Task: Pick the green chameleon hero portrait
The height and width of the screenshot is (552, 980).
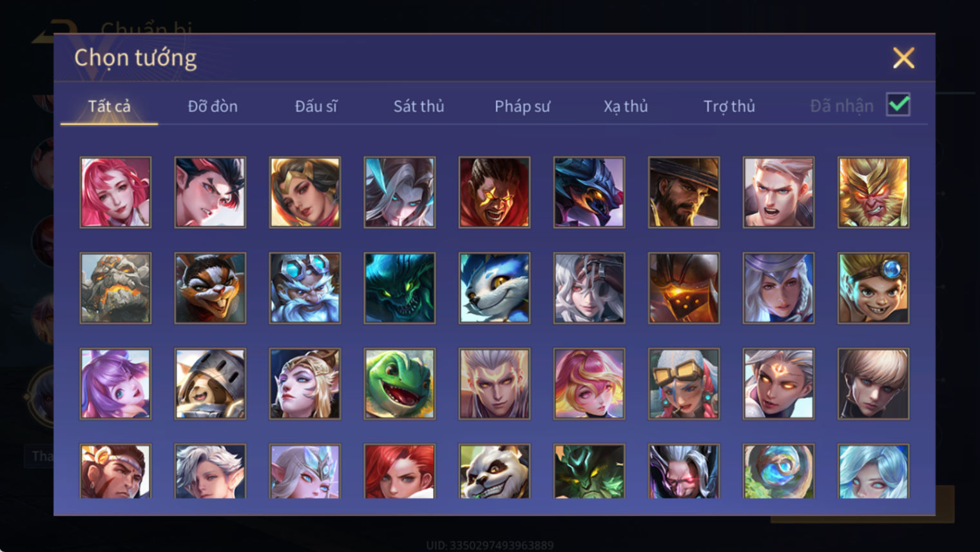Action: coord(399,384)
